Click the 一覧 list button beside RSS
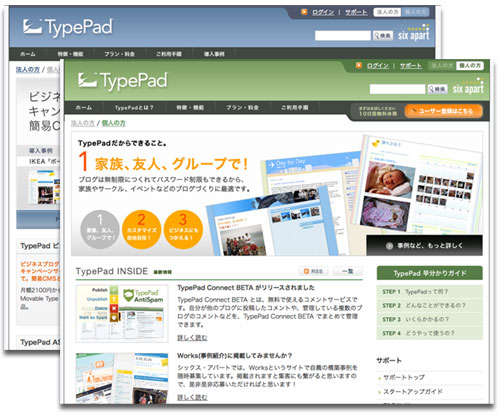This screenshot has width=500, height=418. pos(348,271)
